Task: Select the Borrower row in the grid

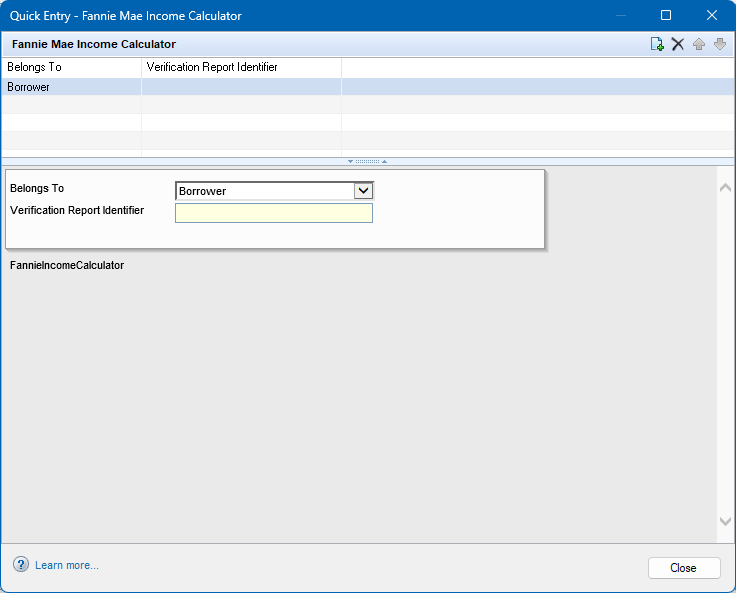Action: tap(368, 87)
